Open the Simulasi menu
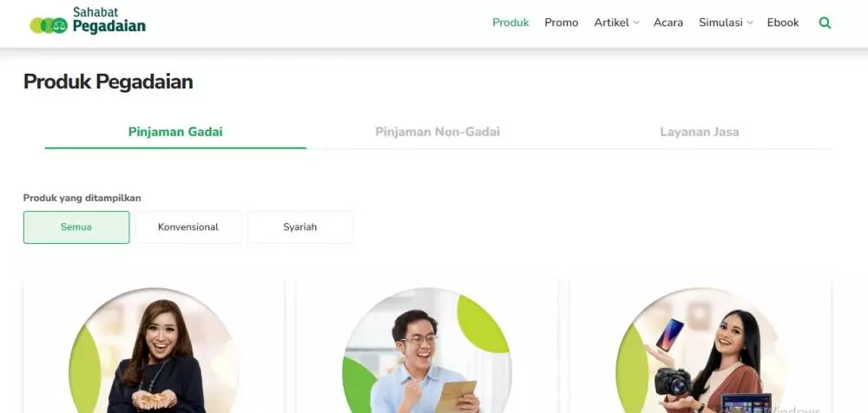The height and width of the screenshot is (413, 868). pyautogui.click(x=720, y=23)
